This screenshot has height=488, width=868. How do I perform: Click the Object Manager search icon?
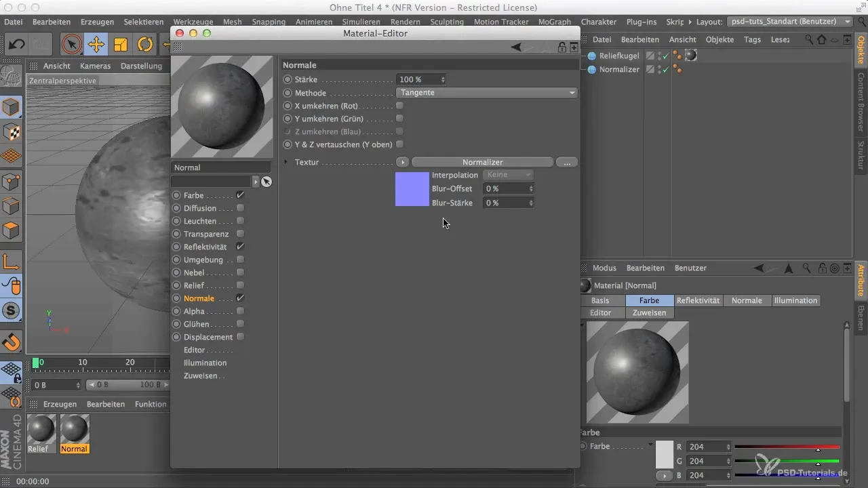tap(809, 40)
